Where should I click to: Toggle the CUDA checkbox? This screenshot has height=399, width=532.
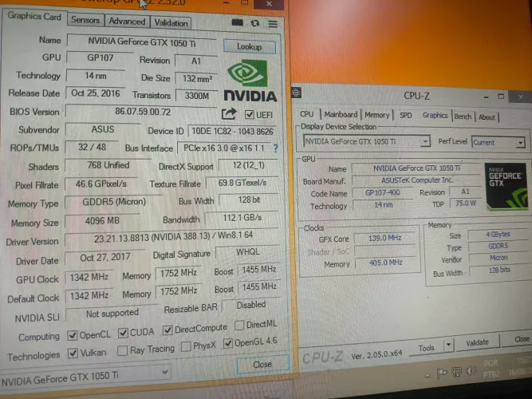click(123, 333)
